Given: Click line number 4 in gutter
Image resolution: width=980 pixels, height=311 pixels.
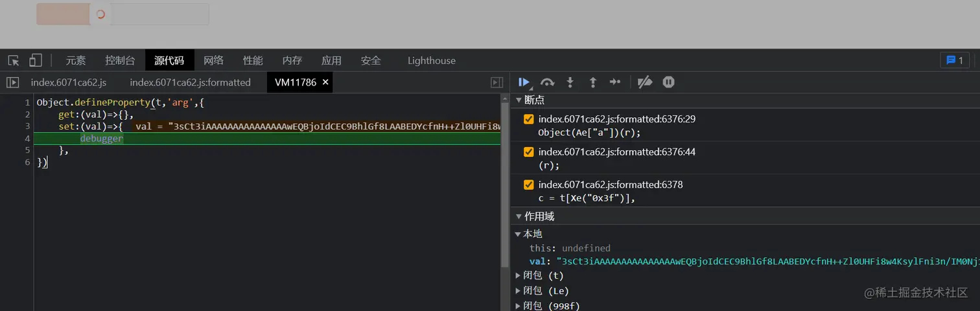Looking at the screenshot, I should tap(27, 138).
